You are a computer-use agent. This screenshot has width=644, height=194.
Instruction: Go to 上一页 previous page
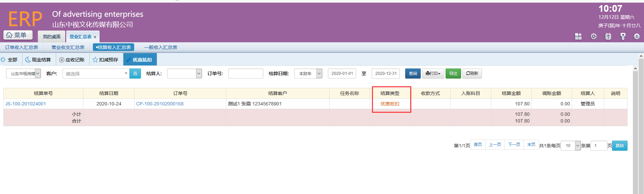point(495,145)
